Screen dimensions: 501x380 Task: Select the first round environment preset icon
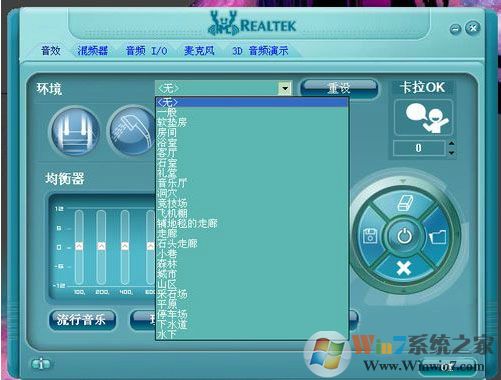pyautogui.click(x=75, y=131)
